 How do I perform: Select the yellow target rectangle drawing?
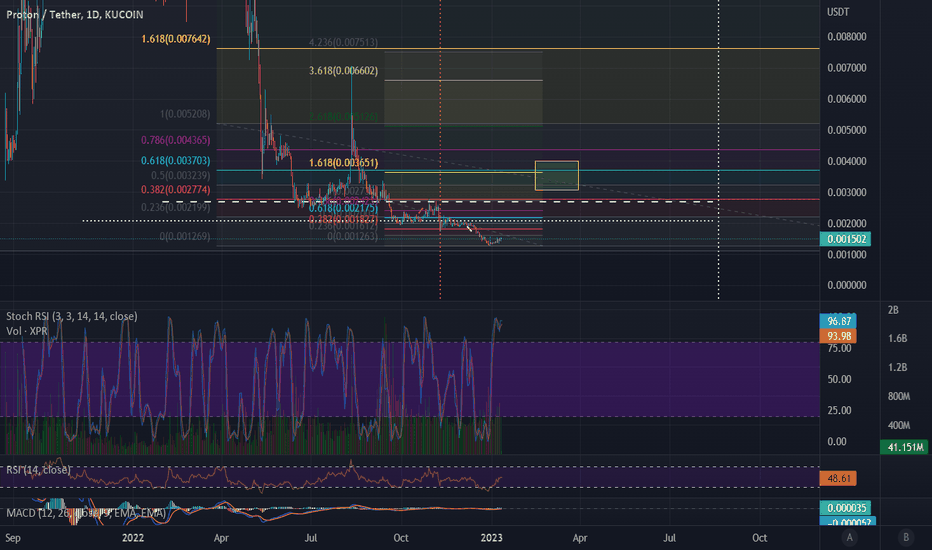click(x=556, y=175)
